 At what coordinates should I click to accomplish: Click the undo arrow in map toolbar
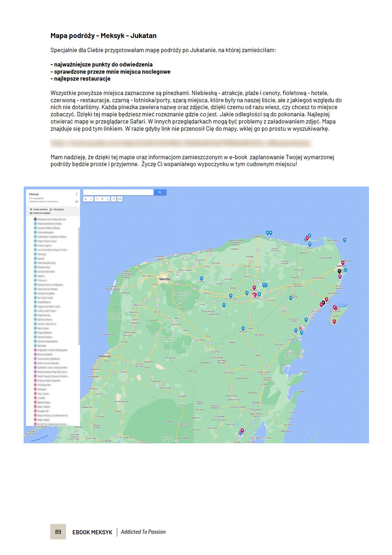pos(86,199)
